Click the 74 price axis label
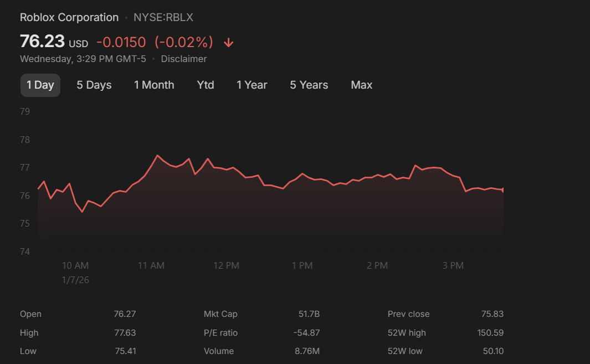This screenshot has width=590, height=364. 25,252
